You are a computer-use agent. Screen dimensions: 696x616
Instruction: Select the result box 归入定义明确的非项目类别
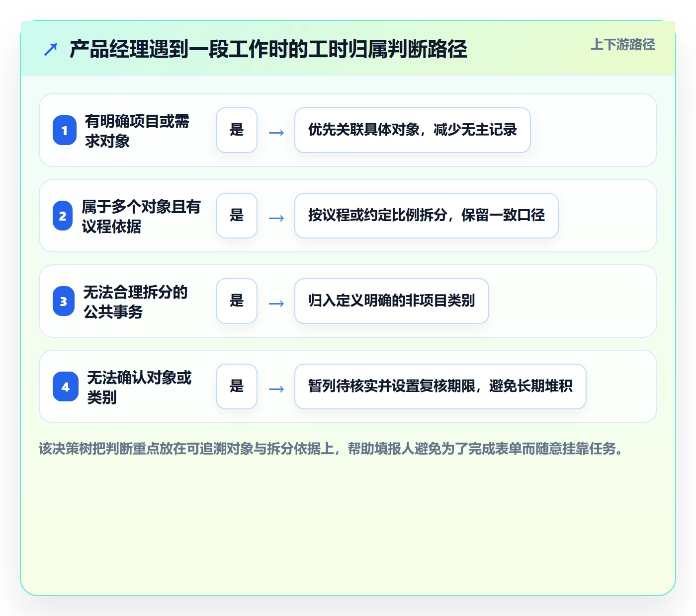(x=392, y=301)
